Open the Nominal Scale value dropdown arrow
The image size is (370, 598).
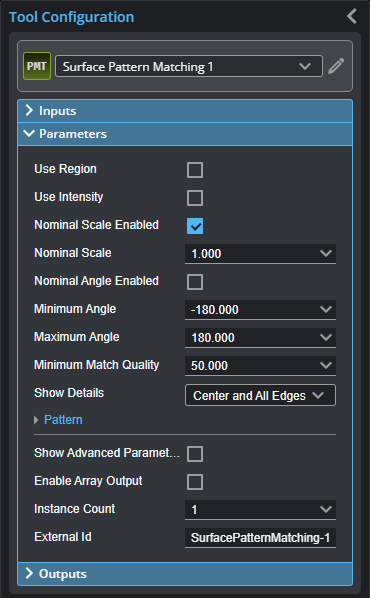[326, 253]
